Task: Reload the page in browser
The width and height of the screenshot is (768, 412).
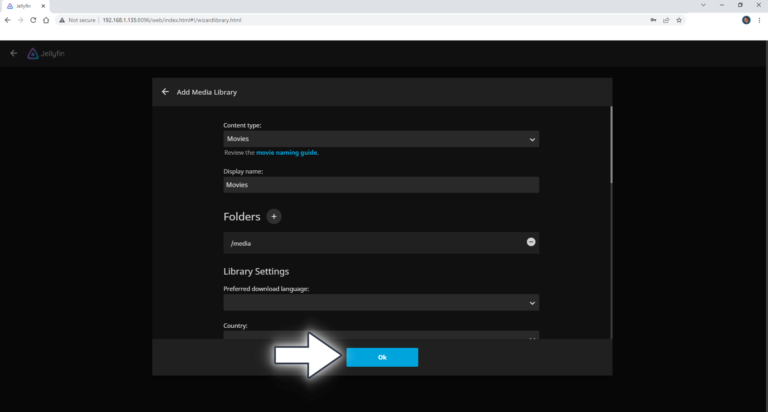Action: tap(33, 20)
